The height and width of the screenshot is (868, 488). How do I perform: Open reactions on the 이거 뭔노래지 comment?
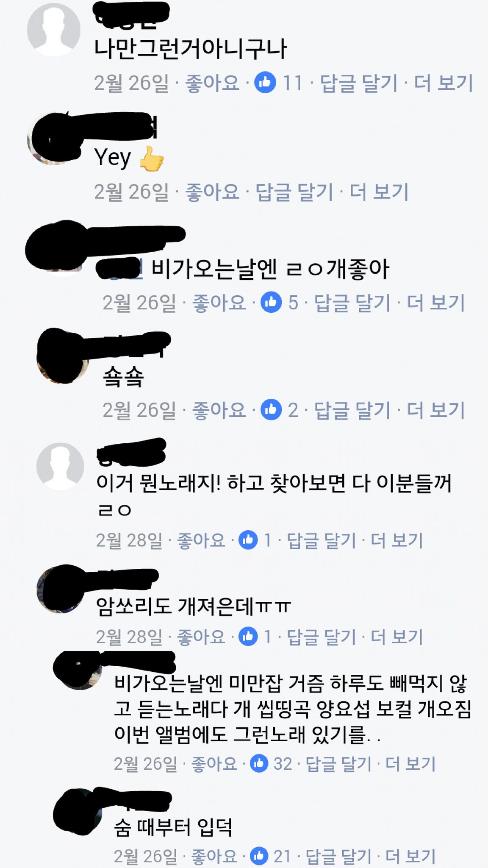coord(248,540)
